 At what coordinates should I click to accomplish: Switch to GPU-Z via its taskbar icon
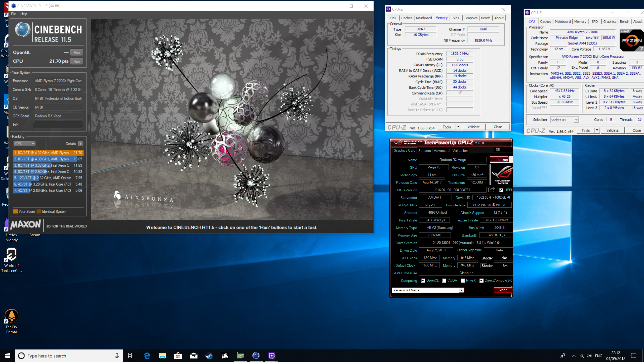(240, 356)
